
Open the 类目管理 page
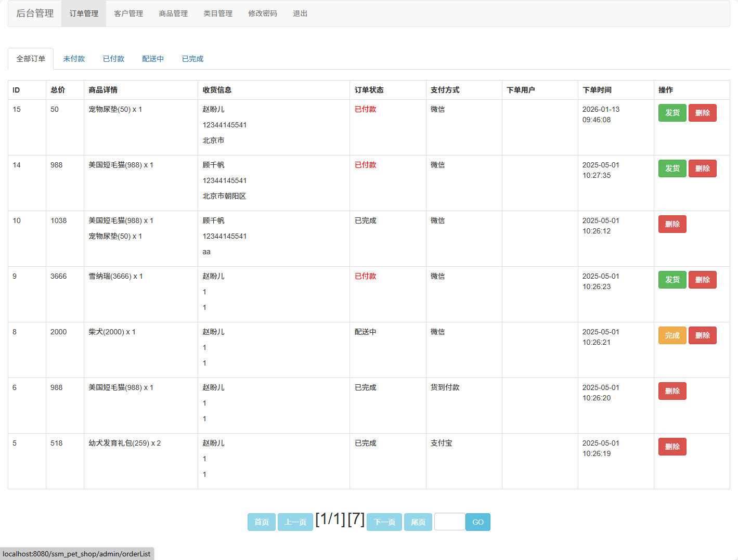(218, 14)
